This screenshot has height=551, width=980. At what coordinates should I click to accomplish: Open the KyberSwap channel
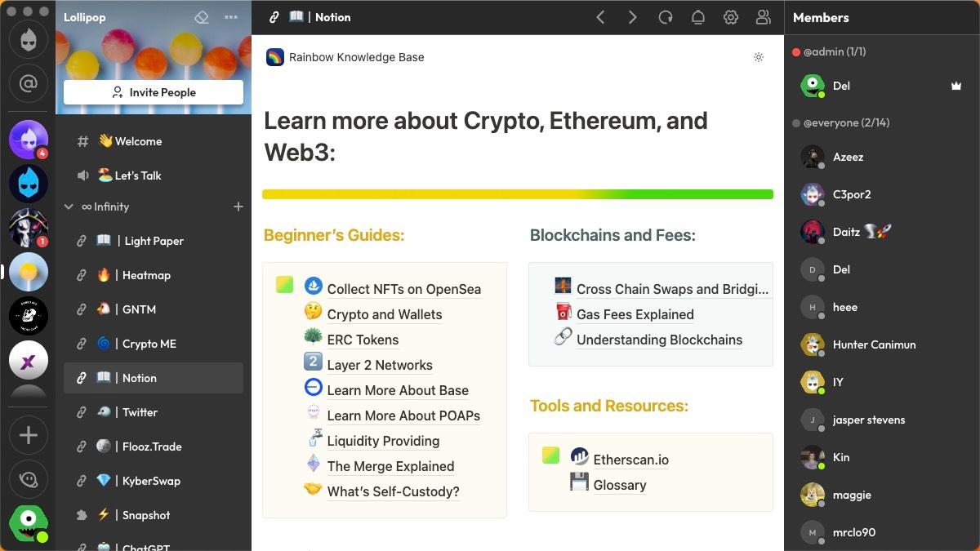154,481
